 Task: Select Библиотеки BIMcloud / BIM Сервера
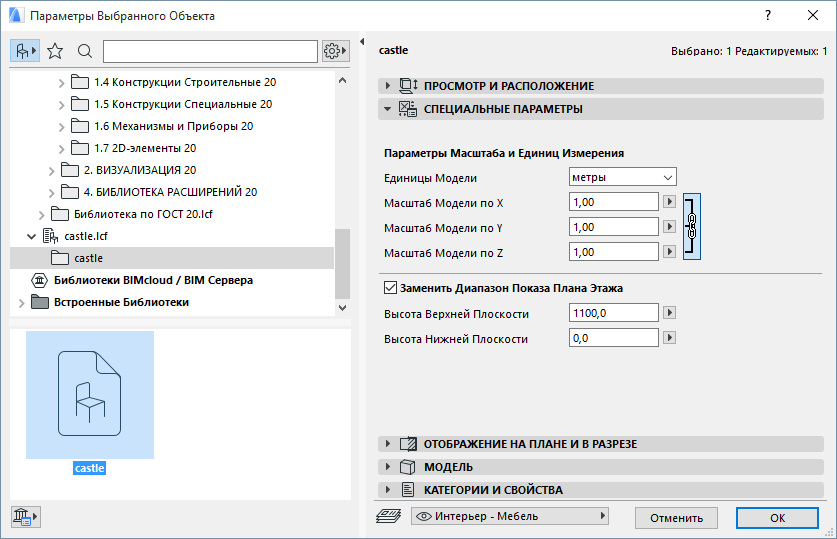click(153, 280)
